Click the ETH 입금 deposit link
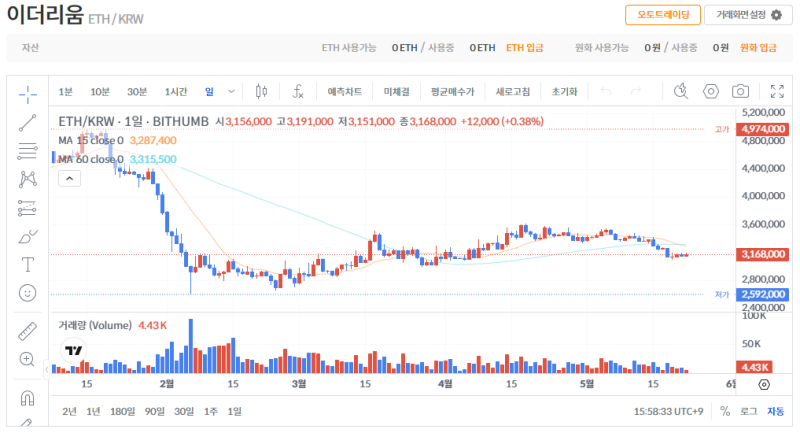800x433 pixels. pos(524,47)
